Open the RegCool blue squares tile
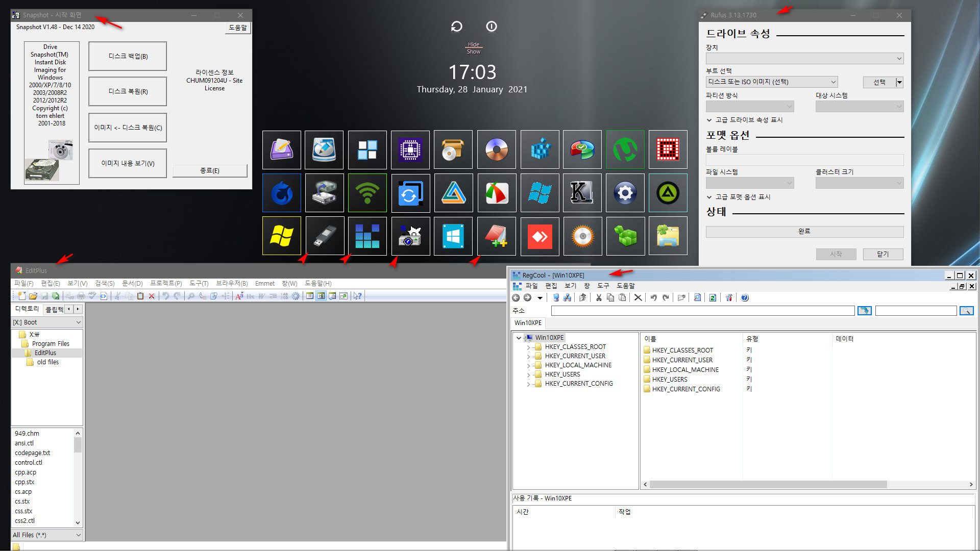This screenshot has width=980, height=551. point(367,236)
